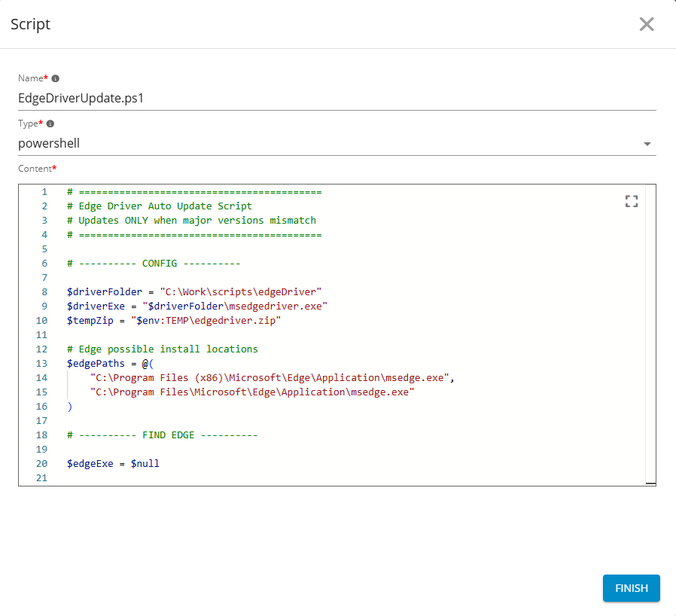Click the 'powershell' value in Type field
Screen dimensions: 676x616
tap(49, 143)
